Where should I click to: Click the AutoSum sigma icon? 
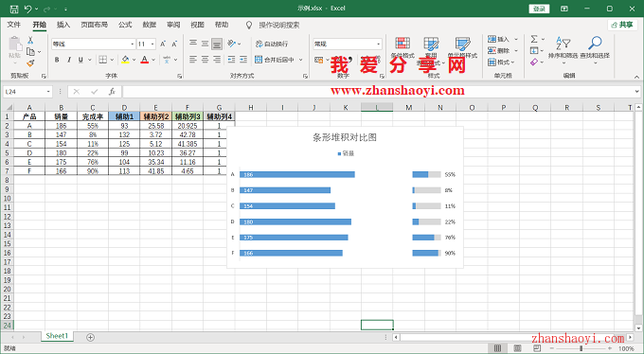(534, 39)
